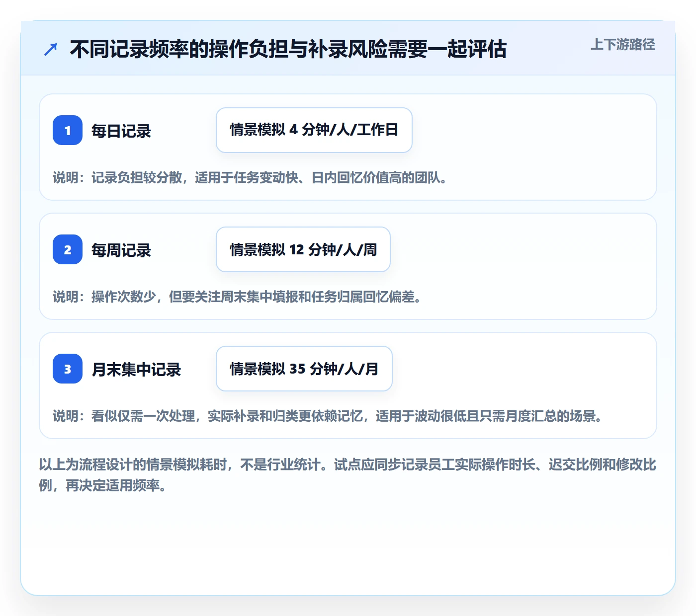Click the description starting 说明：看似仅需一次处理
Viewport: 696px width, 616px height.
(329, 416)
